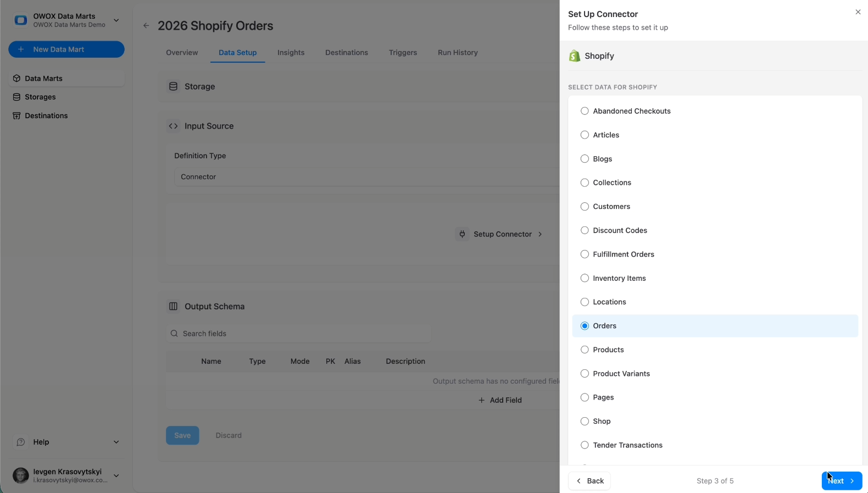
Task: Select the Articles radio option
Action: click(585, 135)
